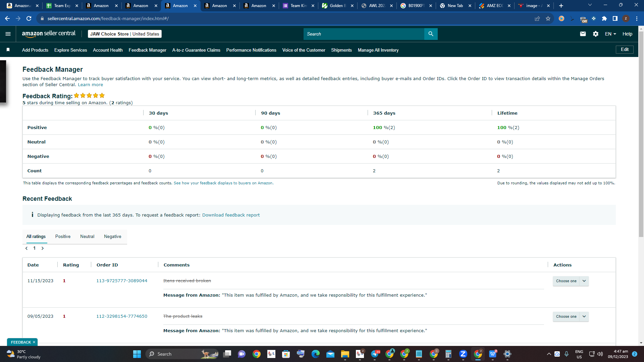Open the Calculator app in the taskbar
644x362 pixels.
coord(448,354)
